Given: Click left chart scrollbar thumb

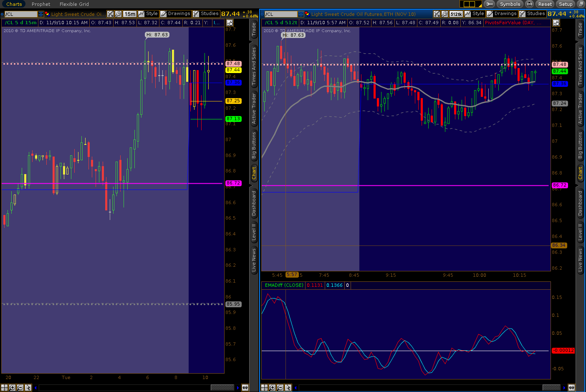Looking at the screenshot, I should (x=222, y=387).
